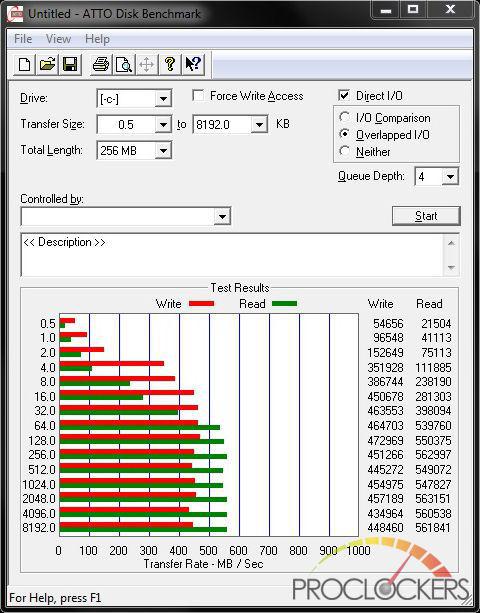Select the Neither radio button
This screenshot has width=480, height=613.
tap(344, 151)
